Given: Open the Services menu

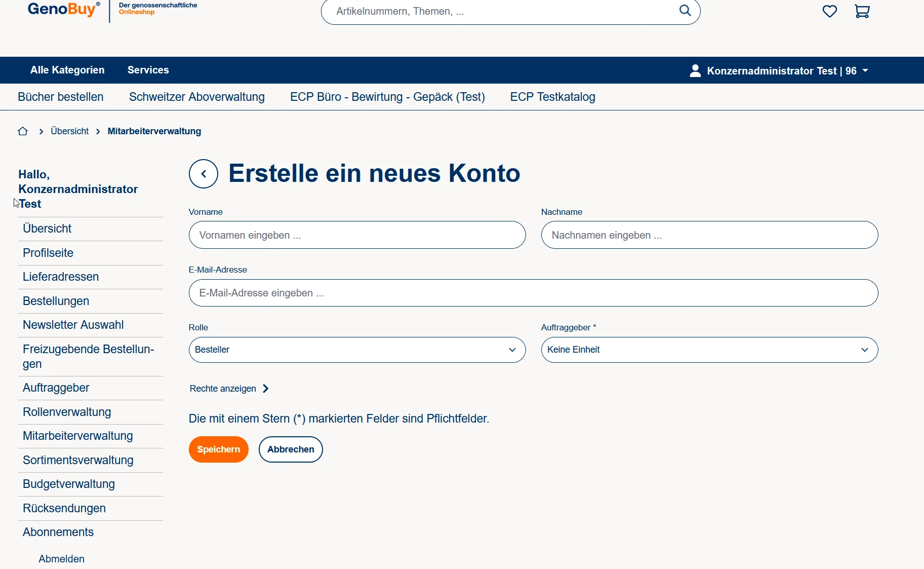Looking at the screenshot, I should click(148, 70).
